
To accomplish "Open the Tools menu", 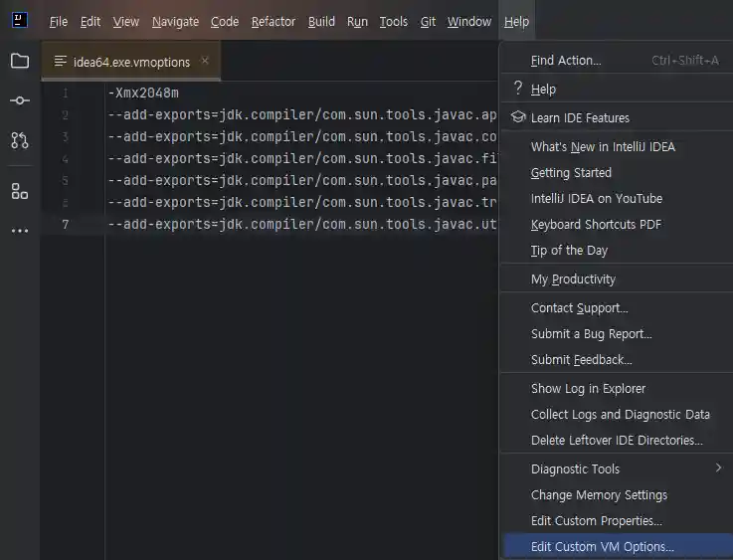I will pos(393,22).
